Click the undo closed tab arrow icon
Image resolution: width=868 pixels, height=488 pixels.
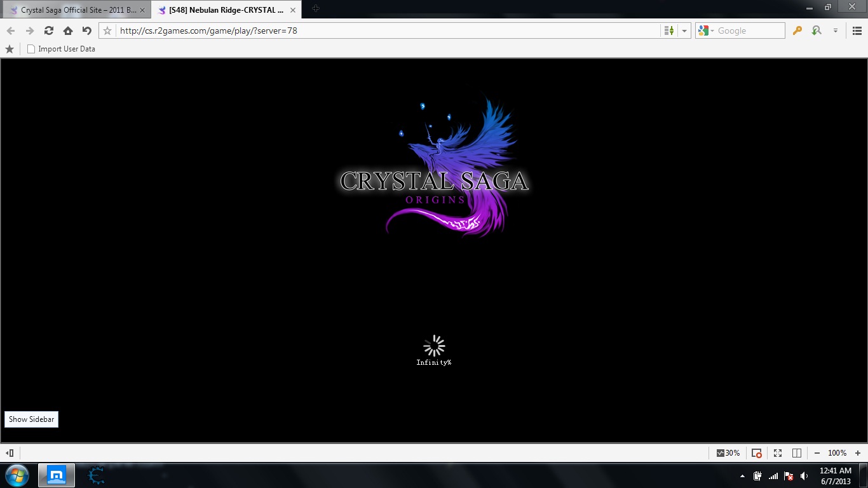(x=87, y=30)
